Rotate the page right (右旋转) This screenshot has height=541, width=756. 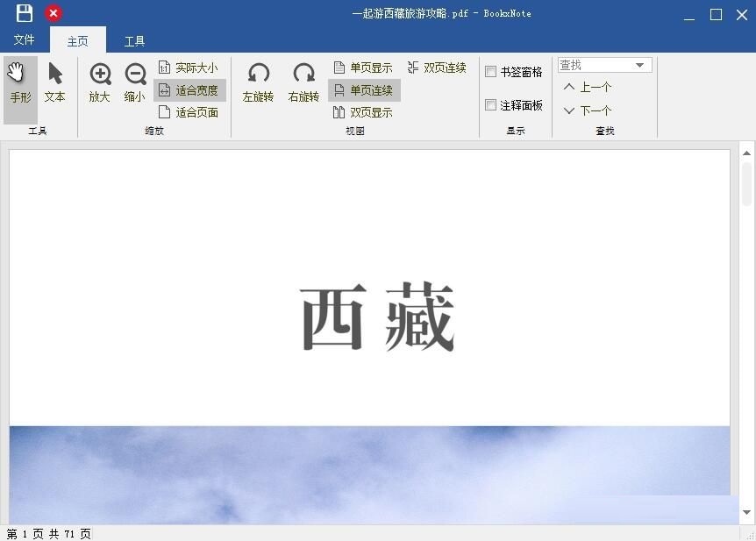(303, 82)
